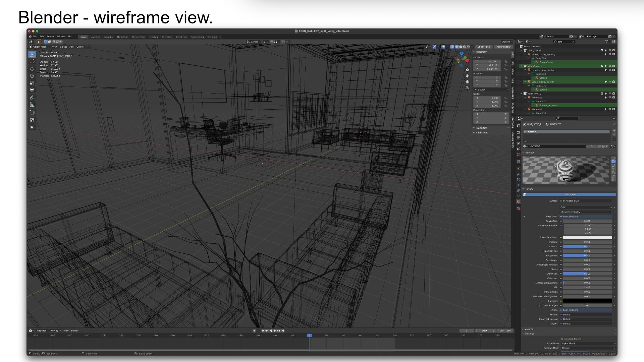Open the Options dropdown in viewport
The width and height of the screenshot is (644, 362).
click(x=507, y=42)
